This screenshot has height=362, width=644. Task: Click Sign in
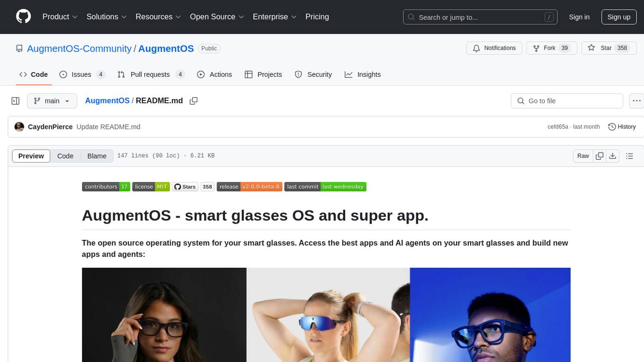tap(579, 17)
